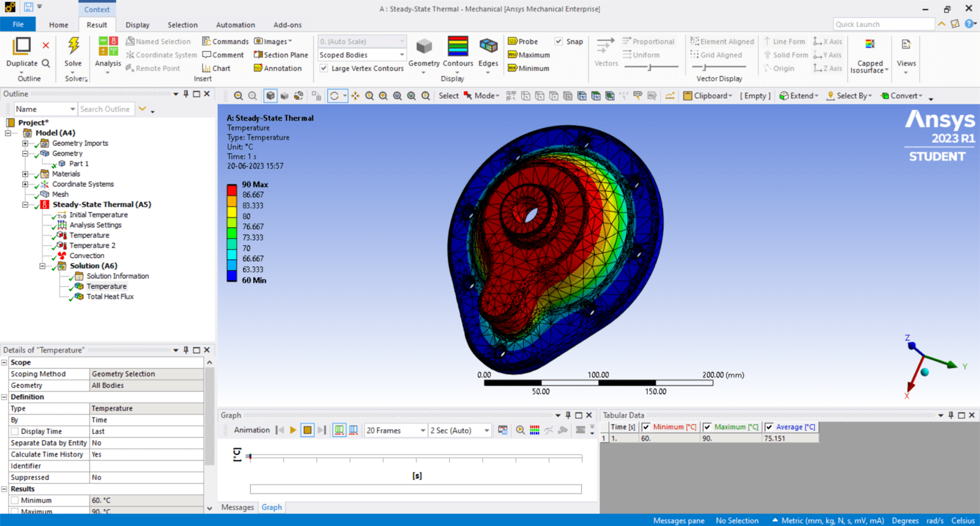The image size is (980, 526).
Task: Open the Convert menu
Action: [x=902, y=96]
